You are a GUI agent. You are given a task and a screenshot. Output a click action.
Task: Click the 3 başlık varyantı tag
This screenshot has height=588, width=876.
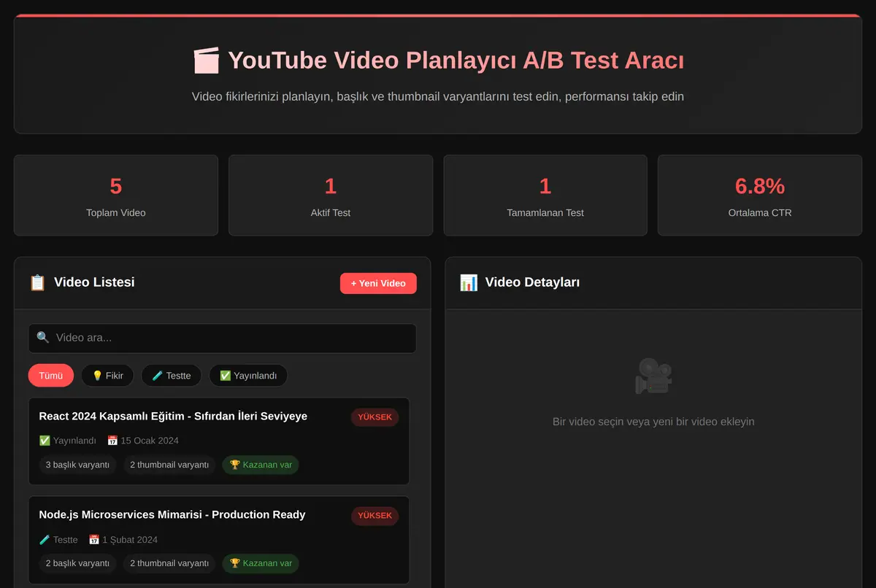click(x=77, y=465)
